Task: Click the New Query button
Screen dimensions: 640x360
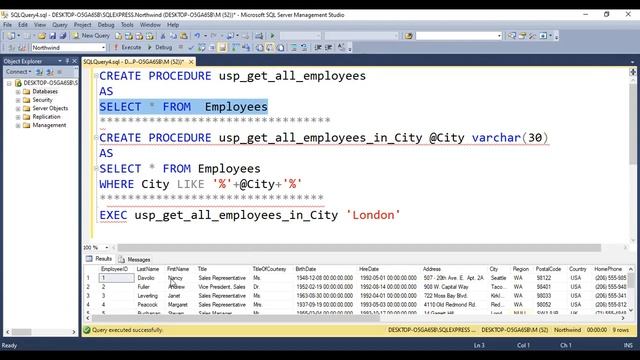Action: pyautogui.click(x=91, y=36)
